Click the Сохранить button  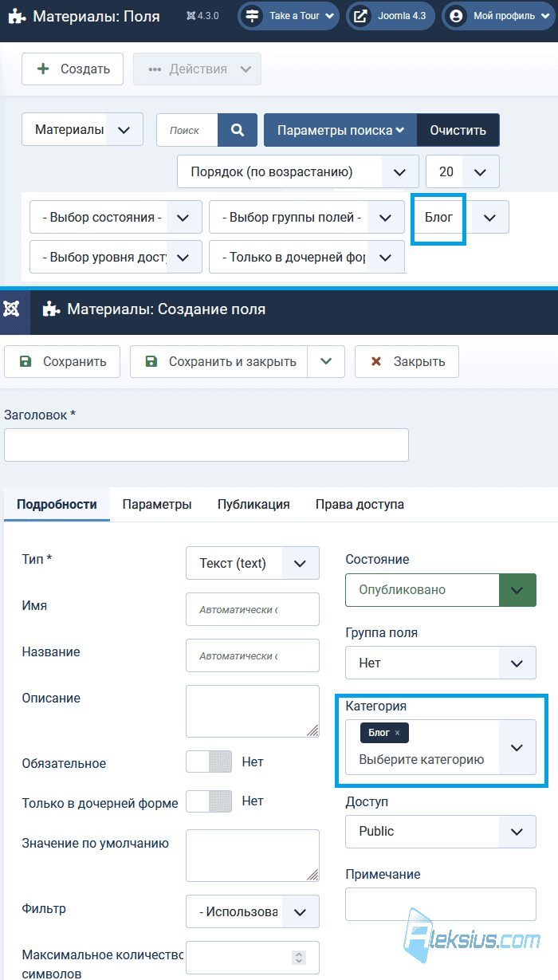coord(62,361)
